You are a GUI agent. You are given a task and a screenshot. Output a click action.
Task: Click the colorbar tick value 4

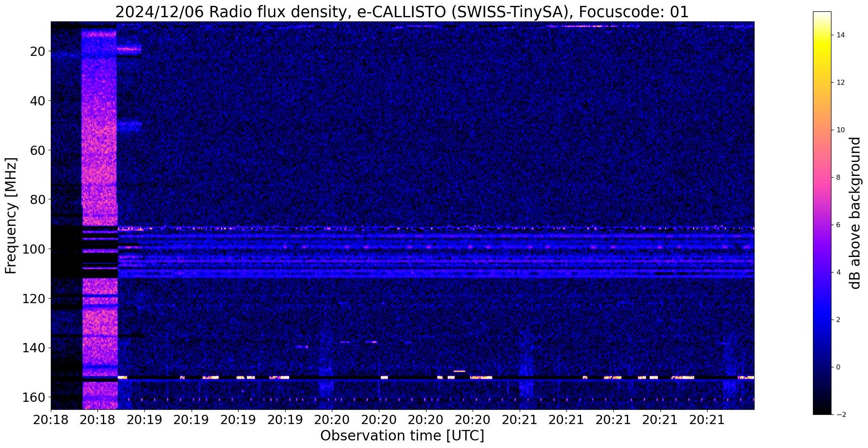(838, 272)
